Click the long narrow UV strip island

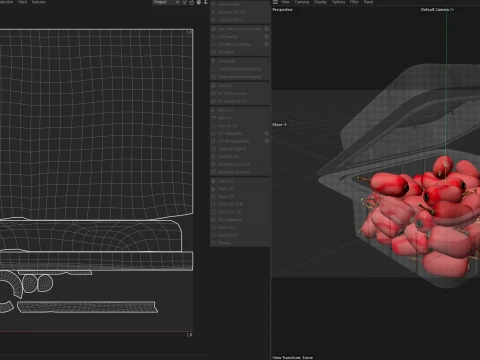87,307
